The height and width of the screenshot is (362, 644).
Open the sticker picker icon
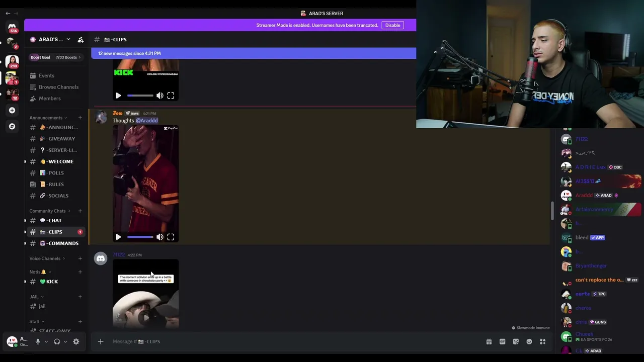pyautogui.click(x=516, y=341)
